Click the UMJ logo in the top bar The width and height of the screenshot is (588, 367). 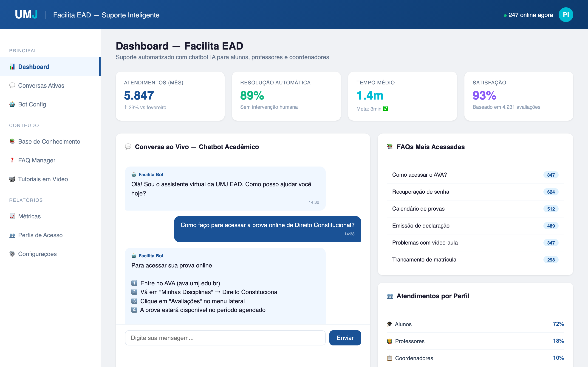tap(26, 14)
